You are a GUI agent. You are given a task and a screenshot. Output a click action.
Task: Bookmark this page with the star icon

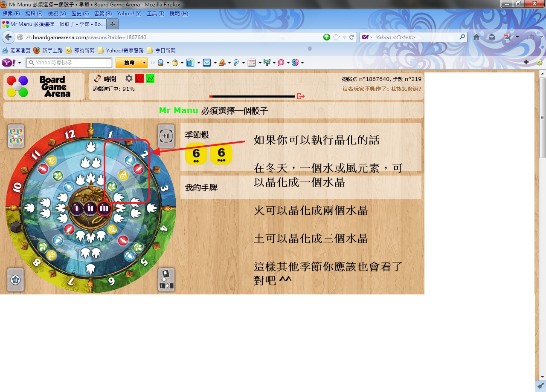(336, 37)
